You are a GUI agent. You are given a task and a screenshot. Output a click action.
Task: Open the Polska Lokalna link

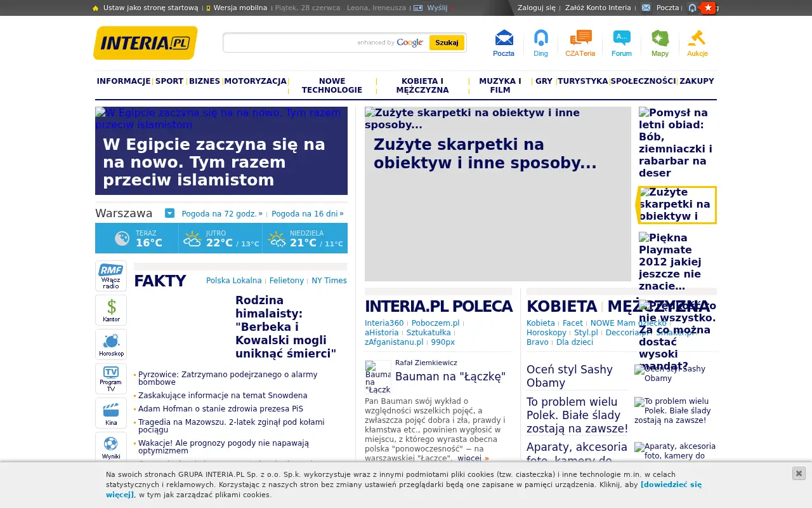coord(233,281)
